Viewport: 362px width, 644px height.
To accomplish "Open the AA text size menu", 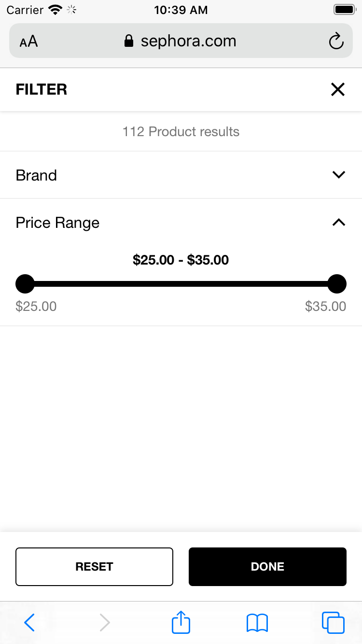I will [x=28, y=42].
